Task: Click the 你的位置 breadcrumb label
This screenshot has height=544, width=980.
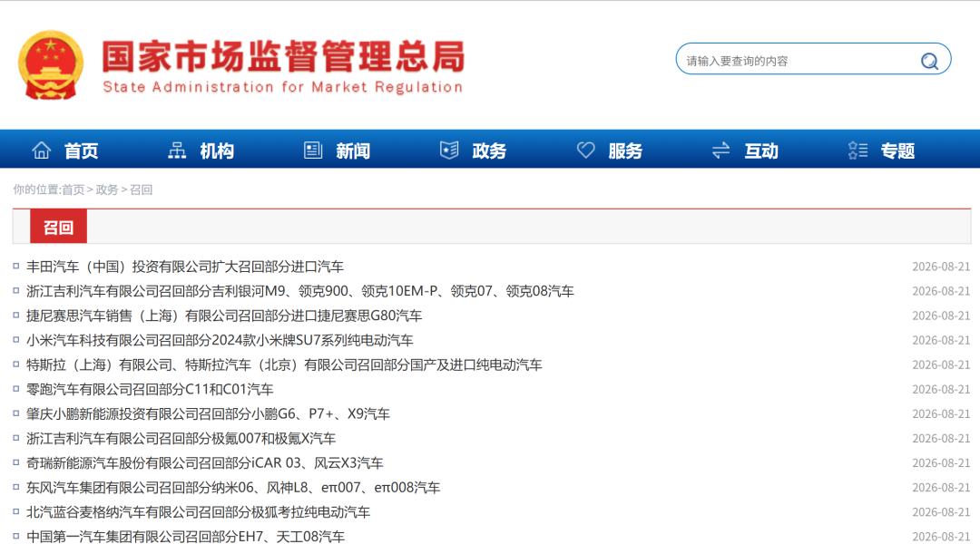Action: [x=35, y=189]
